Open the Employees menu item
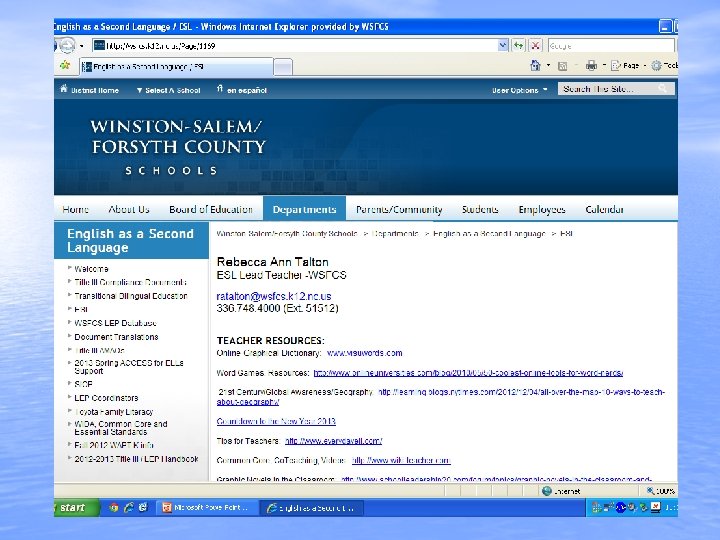The height and width of the screenshot is (540, 720). pos(542,209)
